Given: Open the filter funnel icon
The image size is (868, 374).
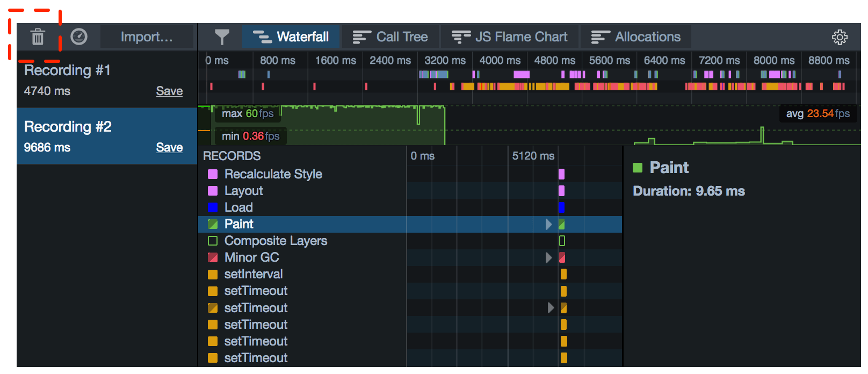Looking at the screenshot, I should coord(222,37).
